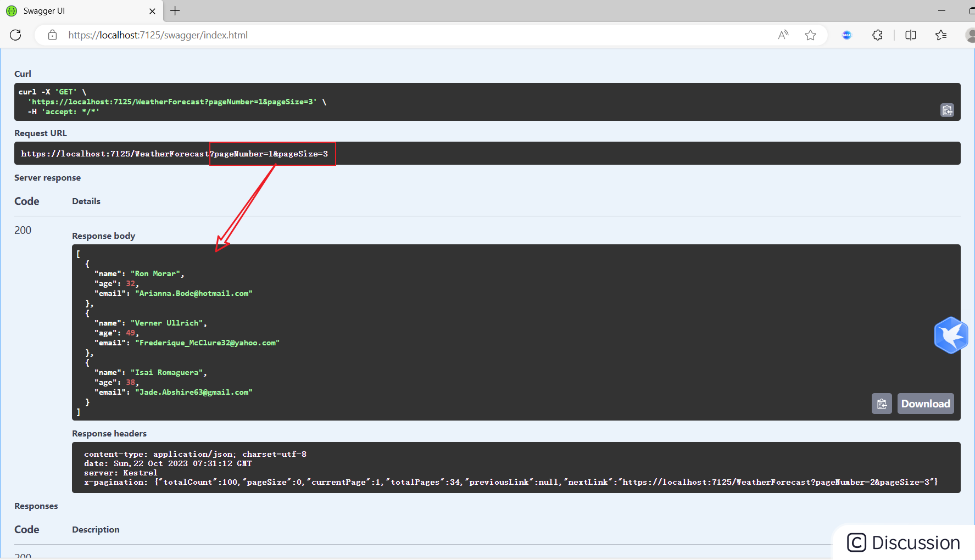
Task: Click the x-pagination header line
Action: [x=511, y=482]
